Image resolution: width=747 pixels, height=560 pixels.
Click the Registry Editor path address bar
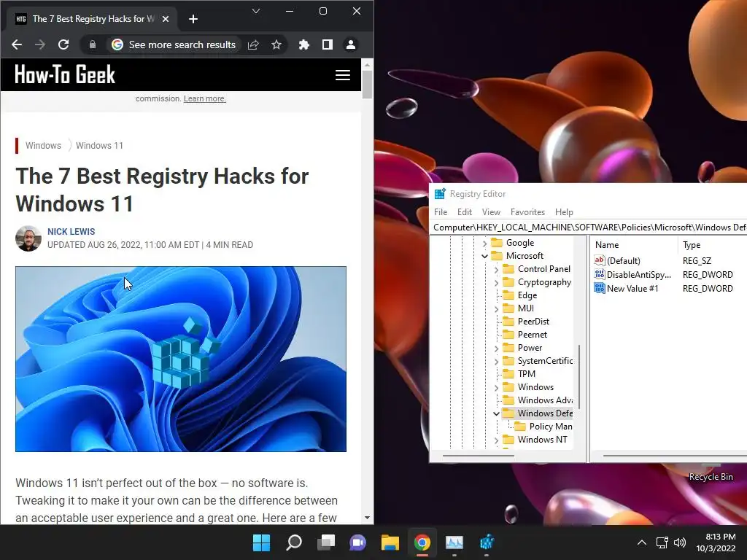tap(589, 227)
